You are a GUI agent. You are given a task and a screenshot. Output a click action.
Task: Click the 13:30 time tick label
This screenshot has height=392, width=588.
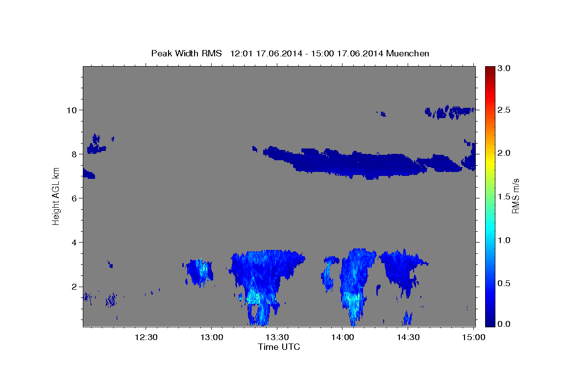[277, 338]
